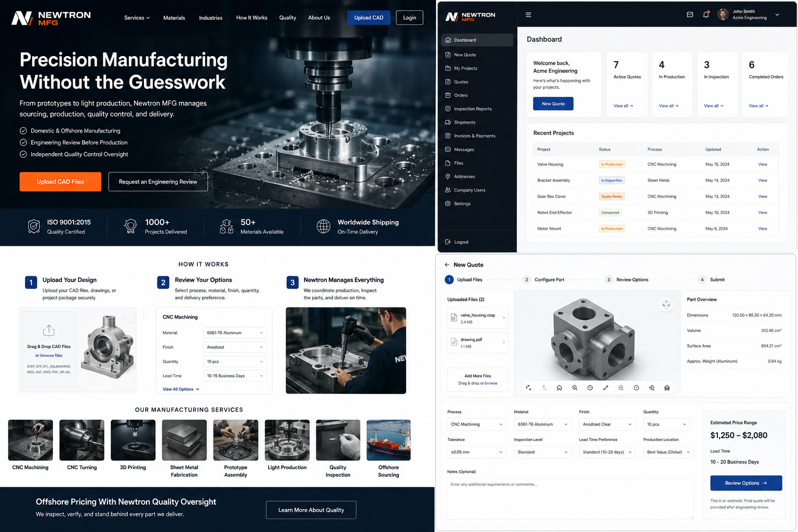Screen dimensions: 798x532
Task: Click Learn More About Quality button
Action: click(x=311, y=510)
